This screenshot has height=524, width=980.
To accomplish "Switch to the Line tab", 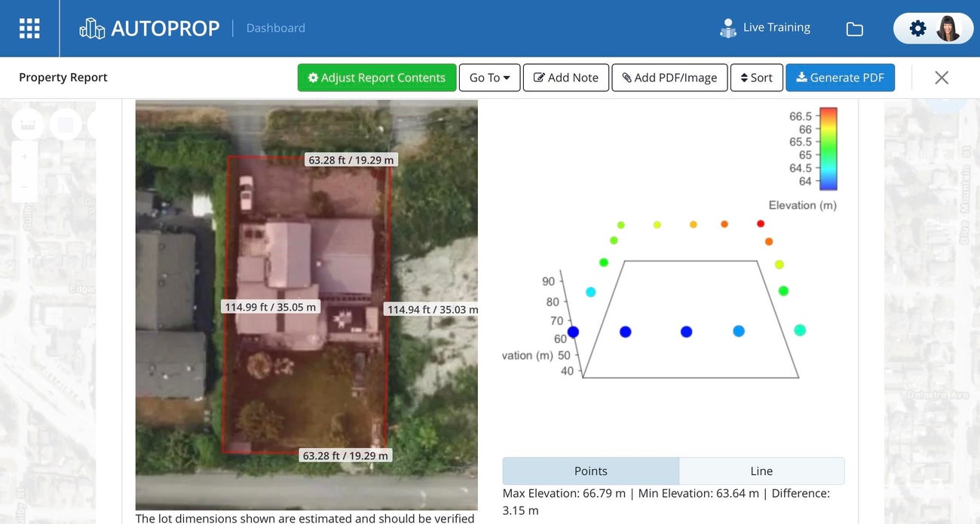I will (x=761, y=471).
